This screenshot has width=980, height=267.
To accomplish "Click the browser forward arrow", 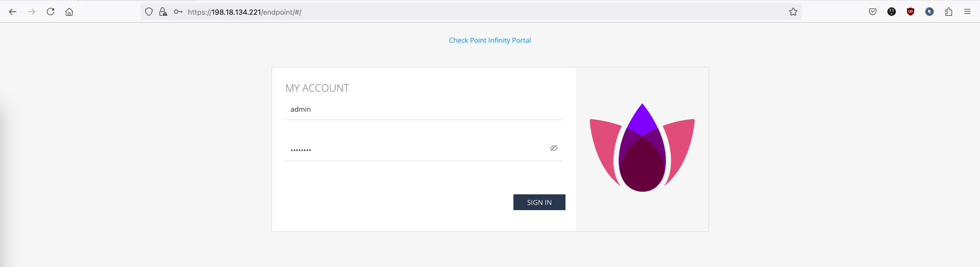I will (32, 12).
